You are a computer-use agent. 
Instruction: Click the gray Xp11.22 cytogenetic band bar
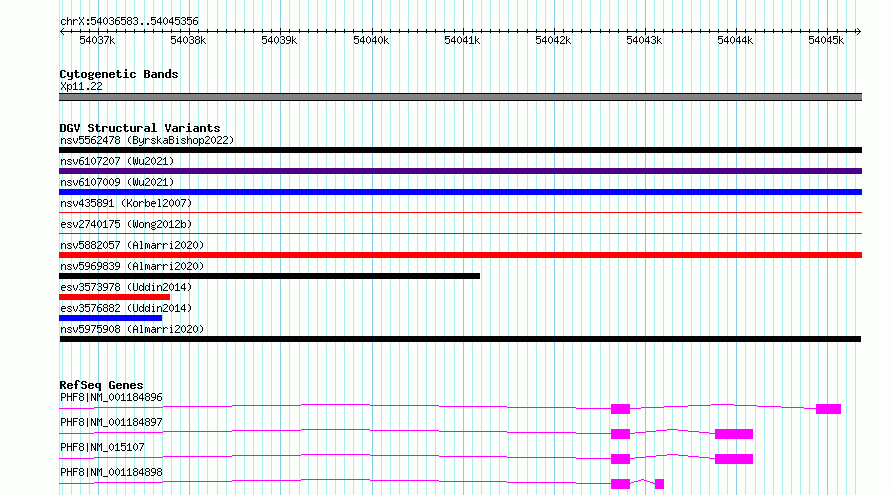[x=460, y=97]
